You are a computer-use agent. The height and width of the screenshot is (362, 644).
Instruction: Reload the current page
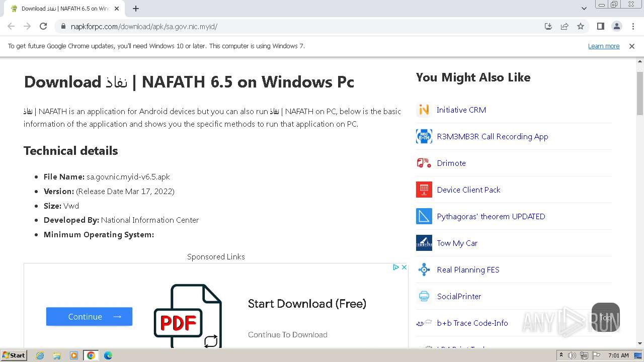[x=43, y=26]
